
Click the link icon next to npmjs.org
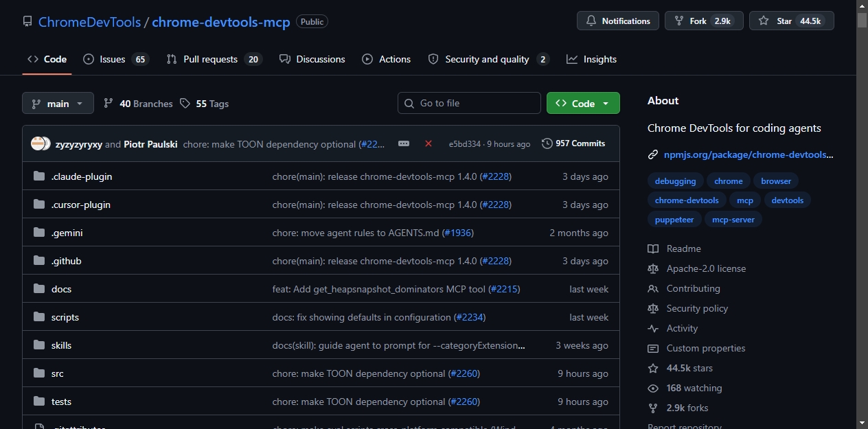point(653,154)
